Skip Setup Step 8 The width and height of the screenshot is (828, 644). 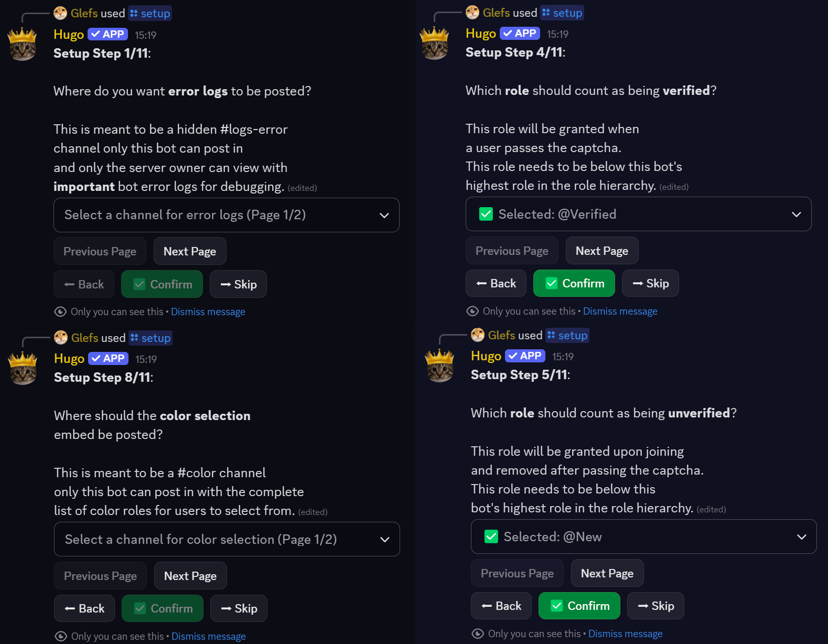pyautogui.click(x=239, y=608)
